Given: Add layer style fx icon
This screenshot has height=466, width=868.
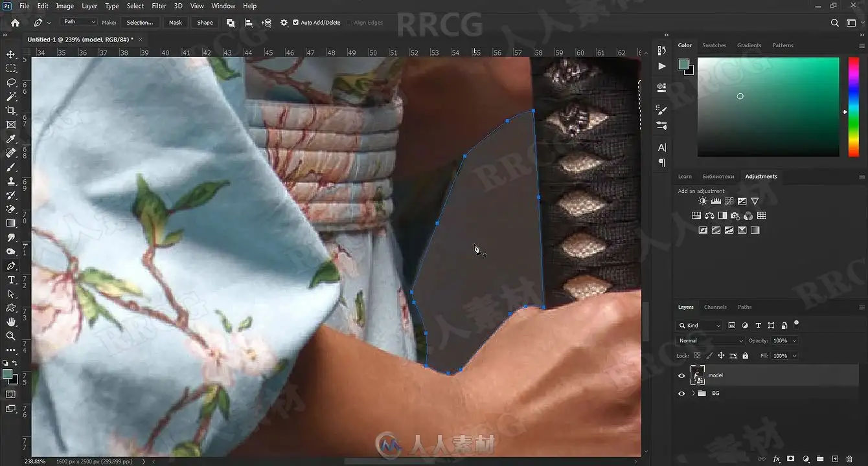Looking at the screenshot, I should click(777, 459).
